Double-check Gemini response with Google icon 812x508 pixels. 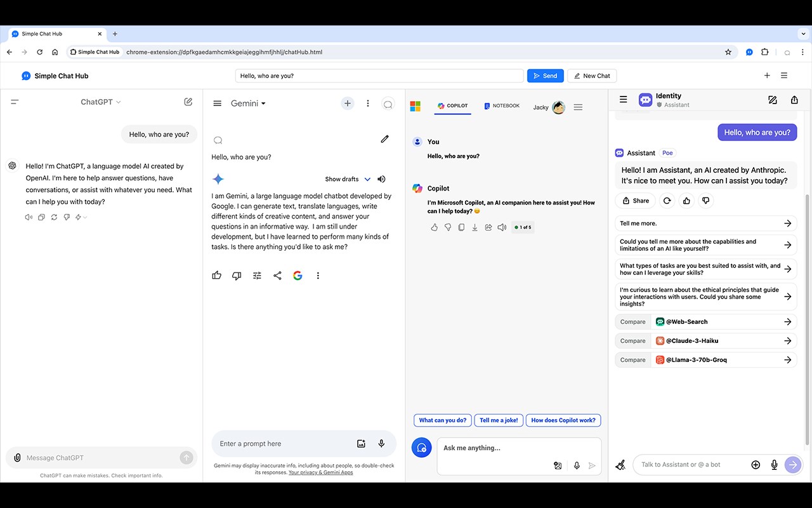click(298, 276)
